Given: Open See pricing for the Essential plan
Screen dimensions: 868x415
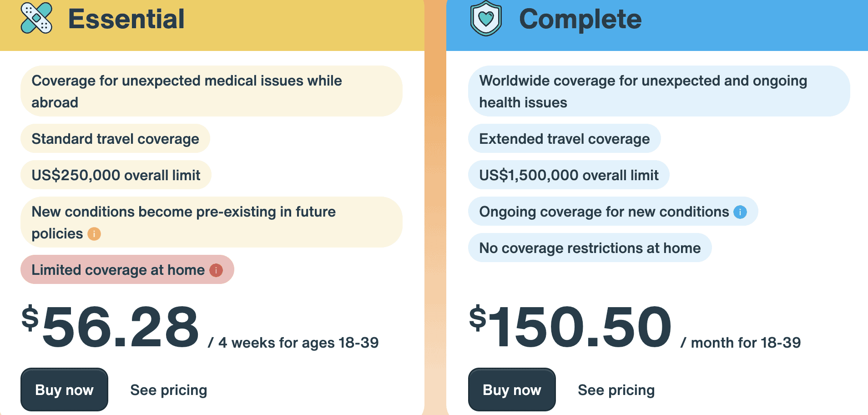Looking at the screenshot, I should click(168, 390).
